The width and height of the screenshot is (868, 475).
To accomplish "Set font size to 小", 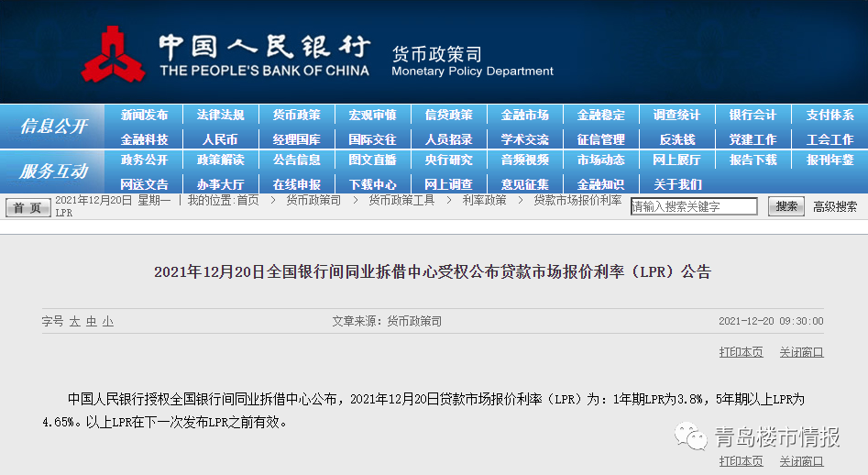I will coord(108,321).
